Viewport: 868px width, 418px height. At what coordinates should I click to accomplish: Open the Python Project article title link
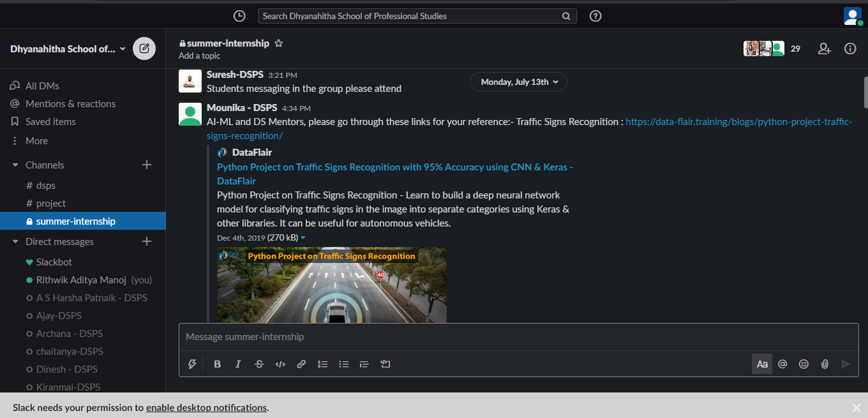point(395,174)
